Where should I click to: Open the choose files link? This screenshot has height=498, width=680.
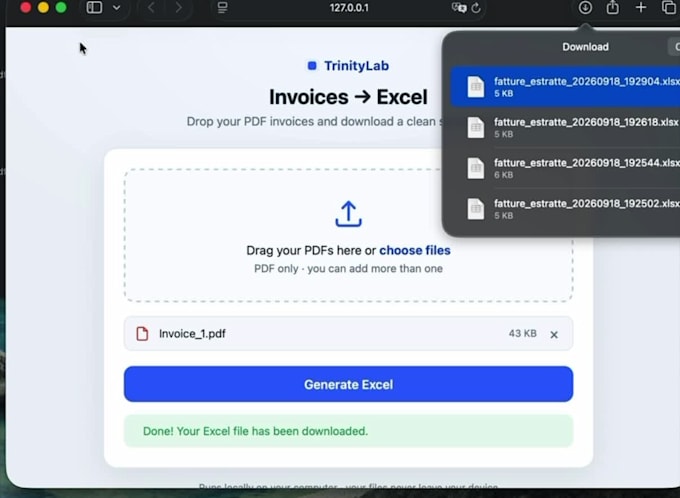pyautogui.click(x=415, y=250)
